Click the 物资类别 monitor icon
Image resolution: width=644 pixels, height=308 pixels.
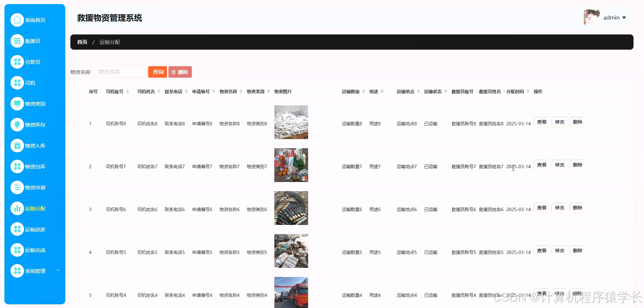pyautogui.click(x=17, y=104)
